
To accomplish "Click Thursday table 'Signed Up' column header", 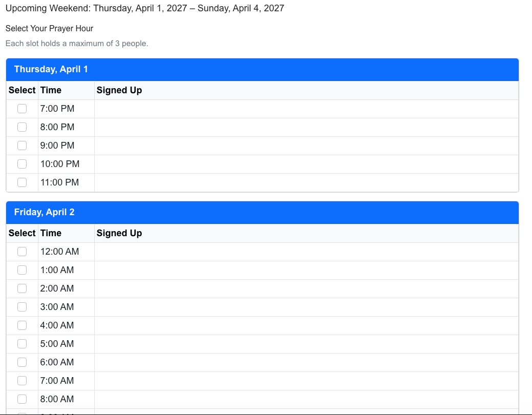I will click(306, 90).
